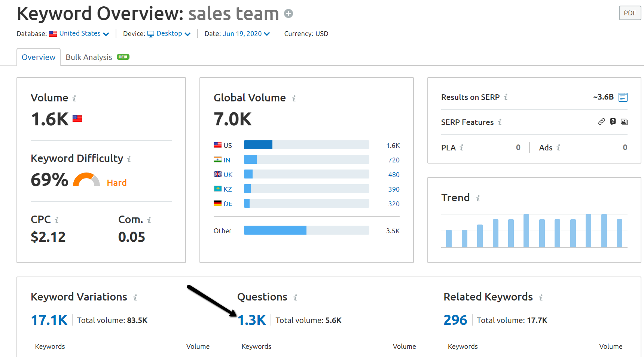The image size is (644, 357).
Task: Click the FAQ question-mark SERP feature icon
Action: (x=613, y=121)
